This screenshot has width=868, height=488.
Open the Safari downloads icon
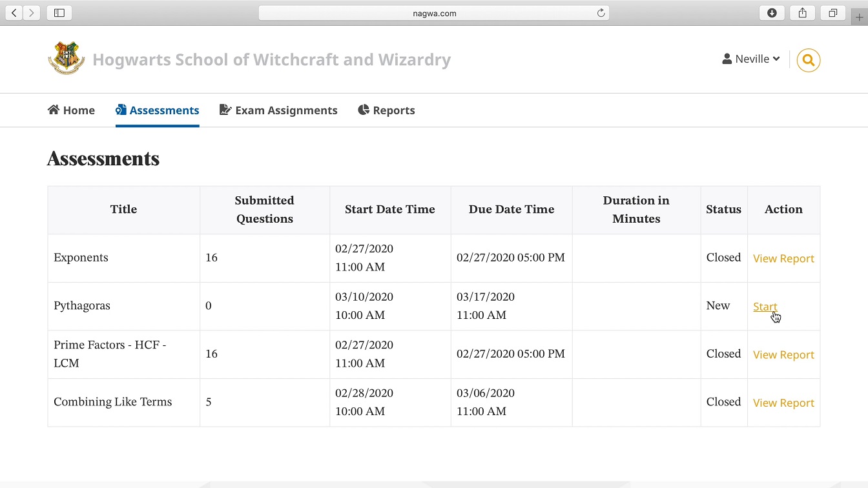[x=772, y=13]
